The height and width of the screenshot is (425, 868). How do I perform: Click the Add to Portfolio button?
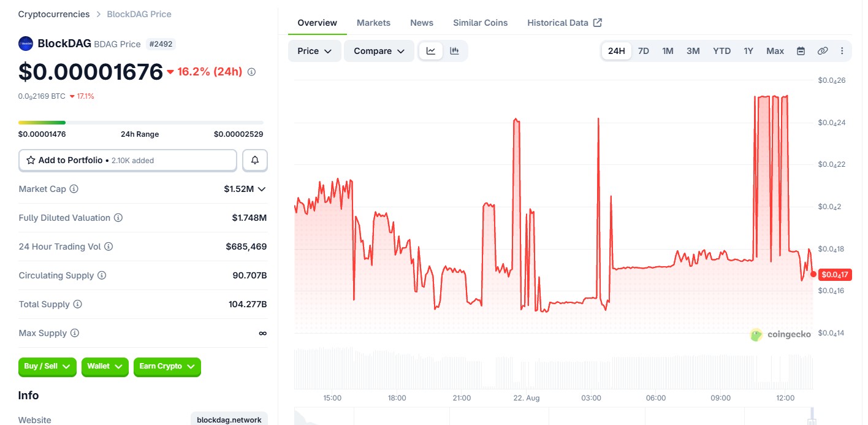pos(128,160)
